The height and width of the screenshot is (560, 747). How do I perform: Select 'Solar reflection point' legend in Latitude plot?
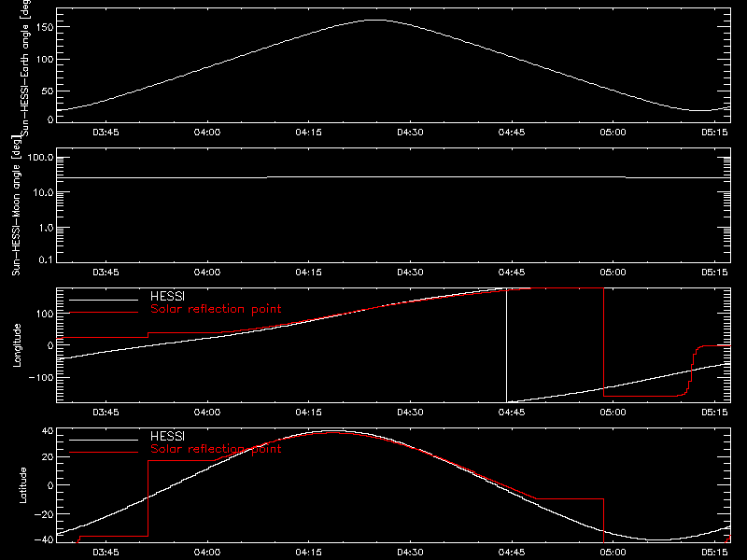pyautogui.click(x=216, y=449)
